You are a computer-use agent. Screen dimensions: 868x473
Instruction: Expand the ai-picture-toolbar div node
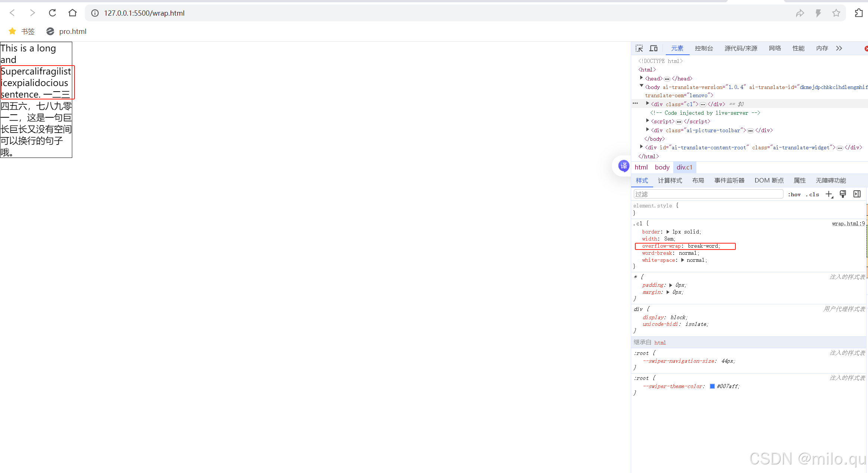648,130
